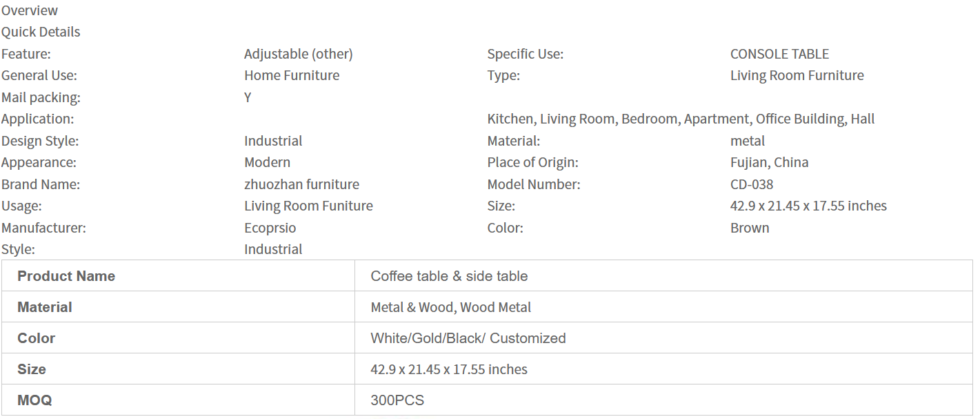
Task: Click the application list starting with Kitchen
Action: pyautogui.click(x=681, y=119)
